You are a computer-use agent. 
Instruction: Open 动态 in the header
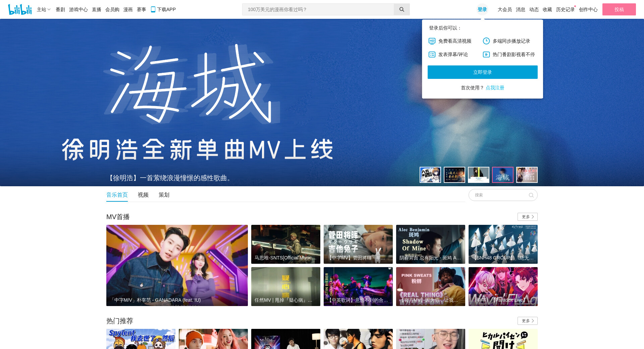coord(534,9)
